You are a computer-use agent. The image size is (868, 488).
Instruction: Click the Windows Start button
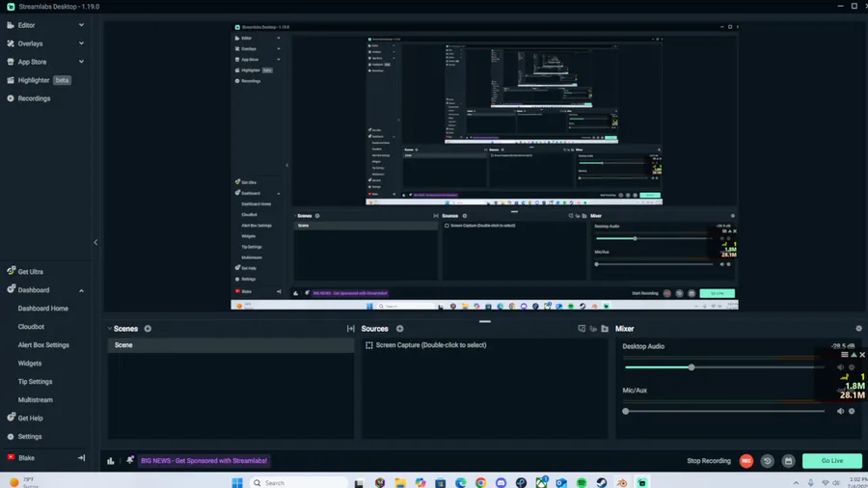point(237,482)
